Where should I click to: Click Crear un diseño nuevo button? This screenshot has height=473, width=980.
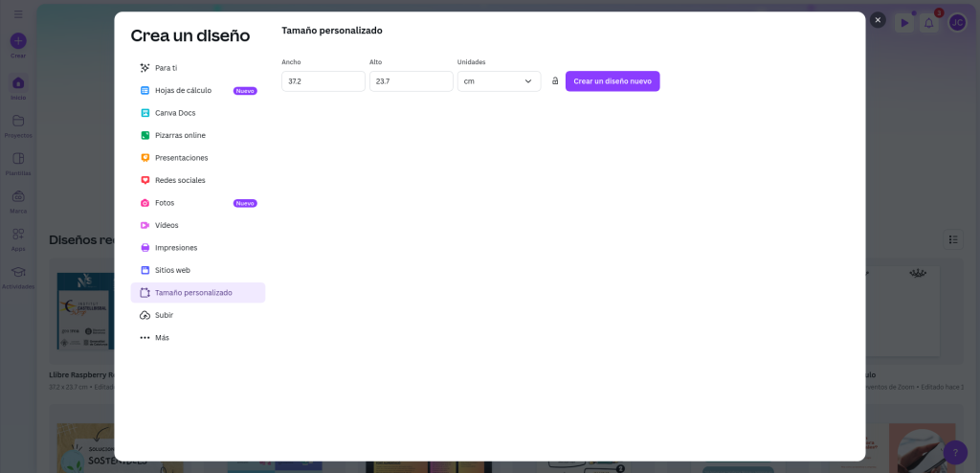(612, 81)
